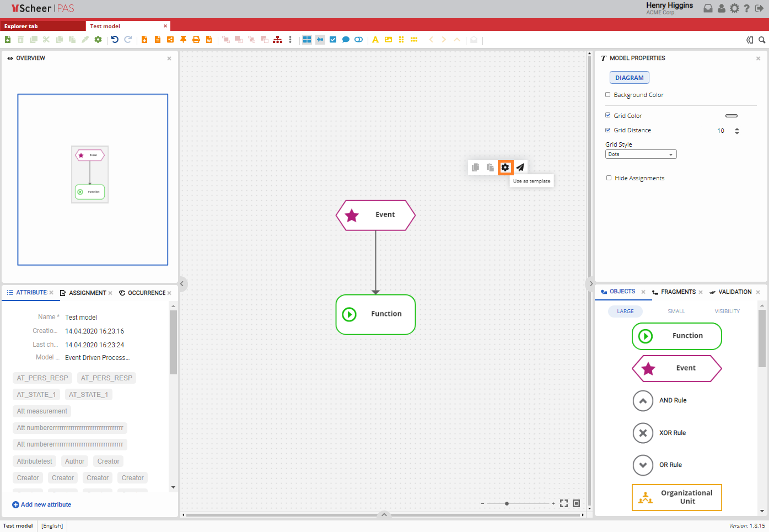Click the orange share icon in toolbar
The height and width of the screenshot is (532, 769).
170,40
